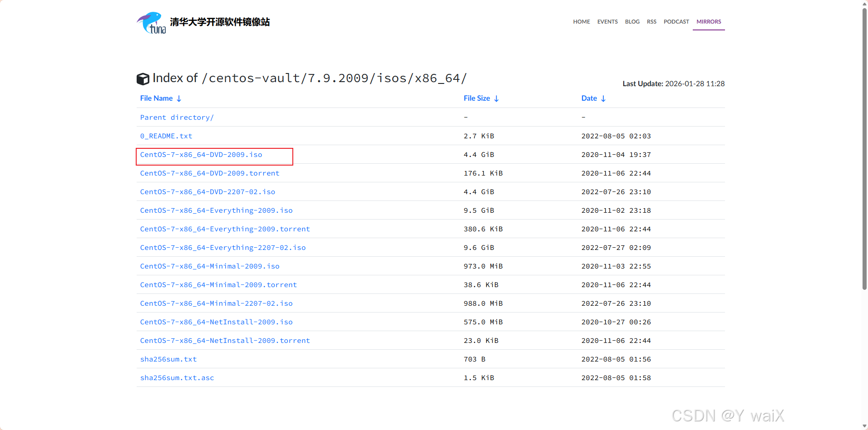This screenshot has width=868, height=430.
Task: Click the date 2020-10-27 00:26
Action: [616, 322]
